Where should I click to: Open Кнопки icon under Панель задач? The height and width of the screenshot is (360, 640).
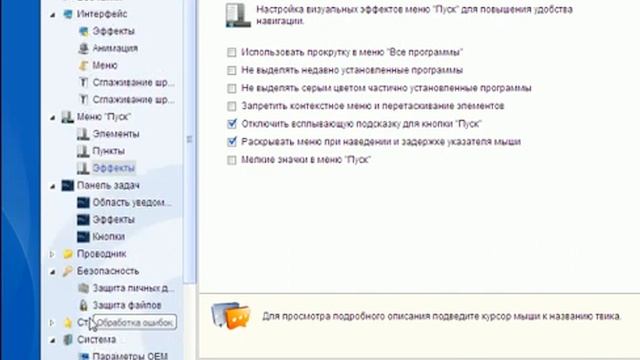(x=83, y=237)
